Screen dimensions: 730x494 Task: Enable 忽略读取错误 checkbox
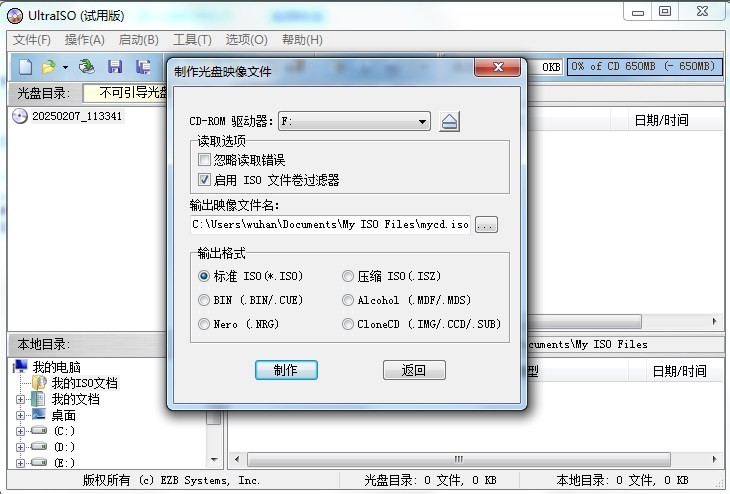tap(204, 160)
